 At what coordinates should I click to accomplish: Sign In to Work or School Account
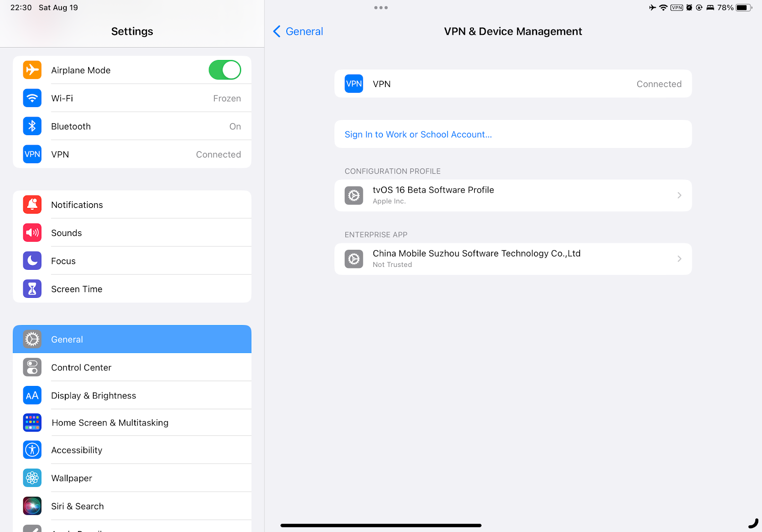(513, 134)
